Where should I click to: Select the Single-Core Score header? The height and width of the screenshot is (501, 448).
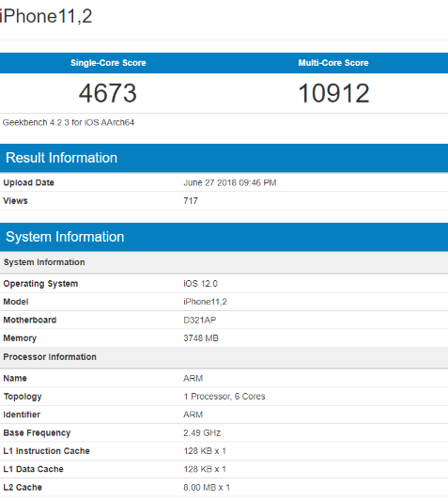[x=108, y=63]
